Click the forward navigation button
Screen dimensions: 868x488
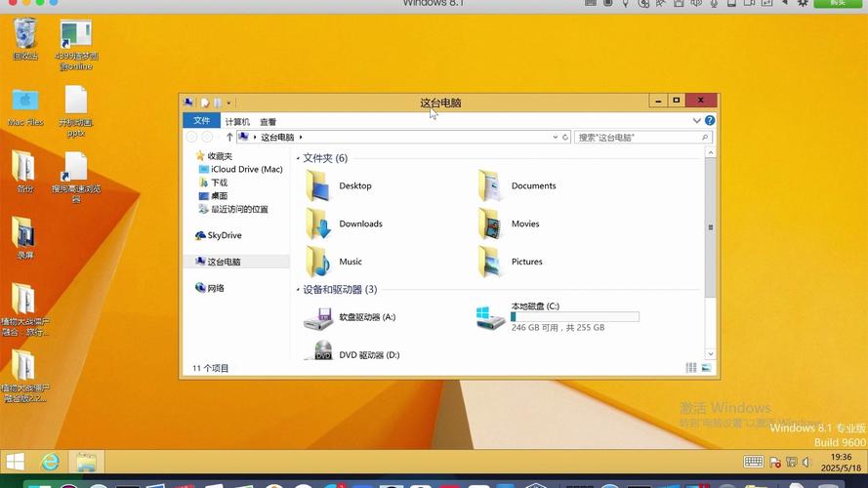click(x=207, y=138)
